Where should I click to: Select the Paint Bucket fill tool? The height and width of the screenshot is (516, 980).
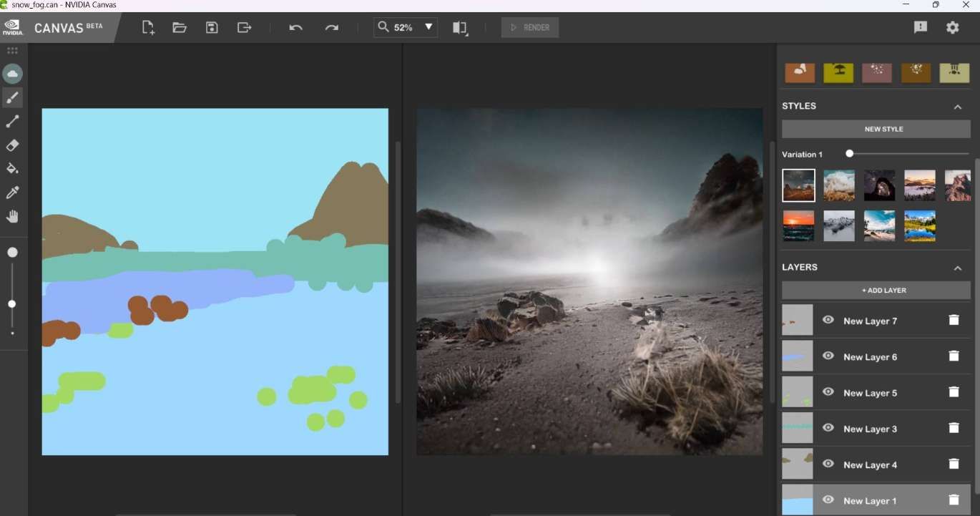pyautogui.click(x=12, y=169)
